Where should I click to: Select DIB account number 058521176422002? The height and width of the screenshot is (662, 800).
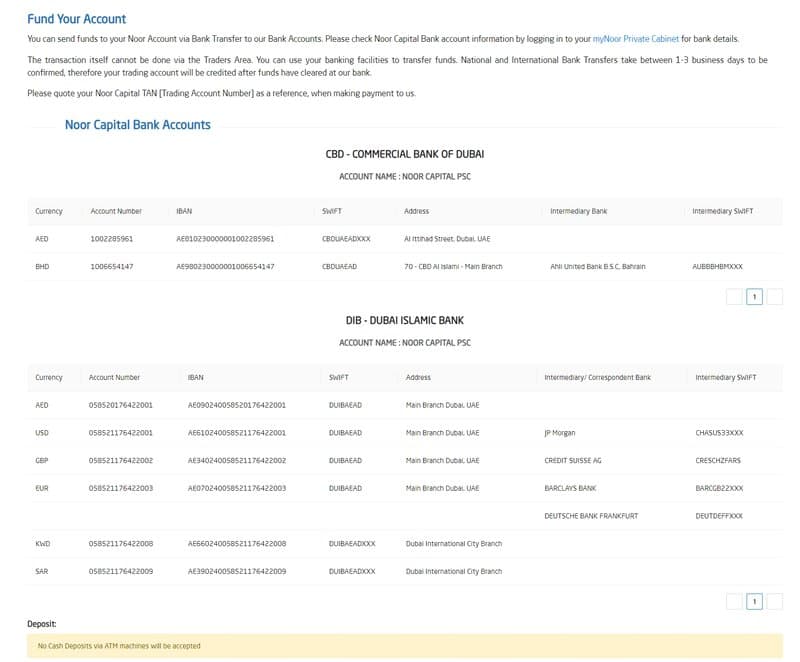(x=120, y=460)
